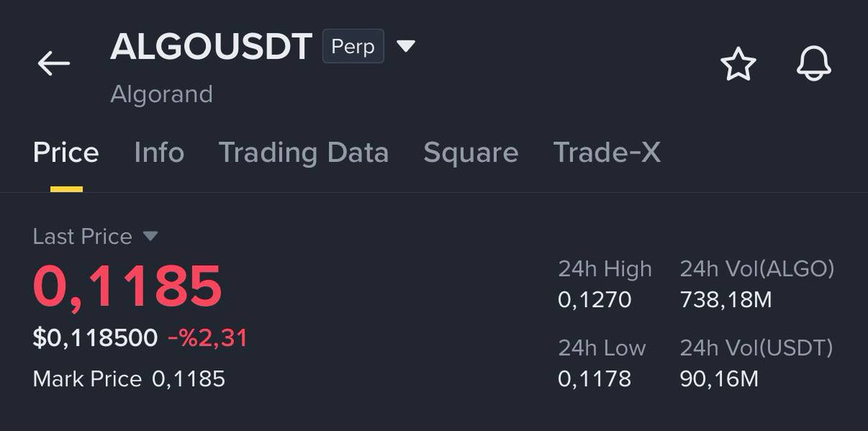Open the Trading Data tab

[x=303, y=153]
